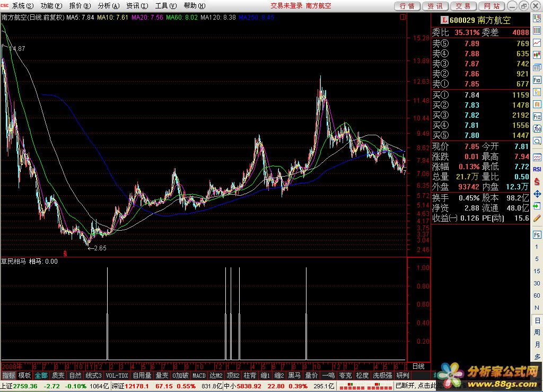Click the small red square icon atop chart

(x=403, y=17)
